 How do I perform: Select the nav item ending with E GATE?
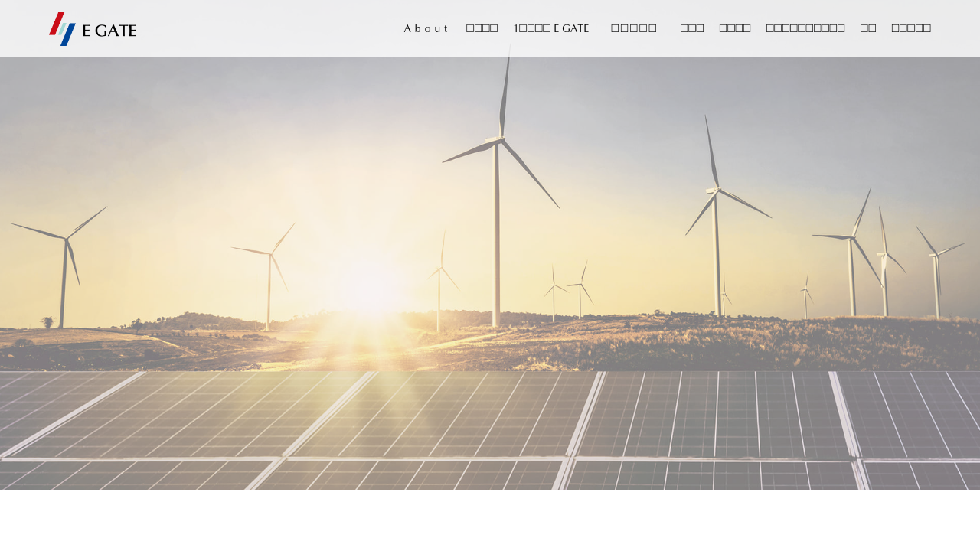(x=551, y=28)
